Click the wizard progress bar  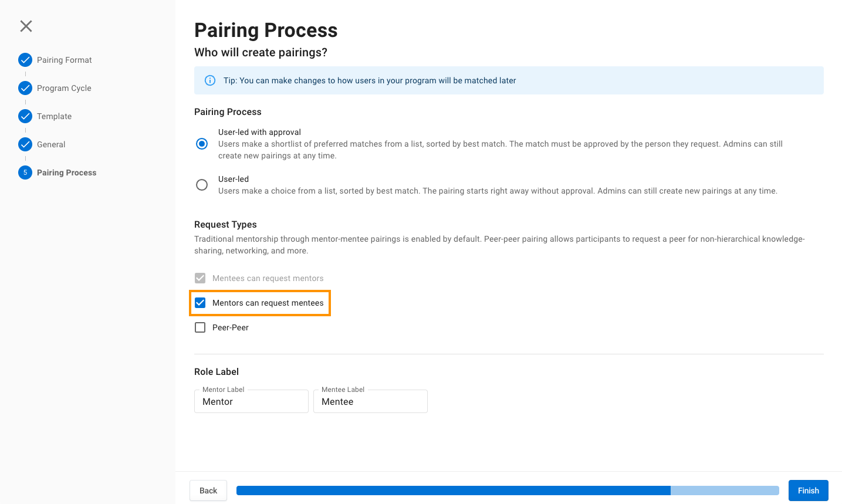508,491
